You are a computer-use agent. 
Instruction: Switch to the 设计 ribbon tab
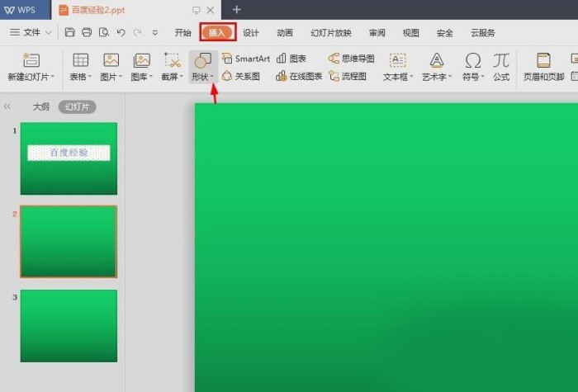point(251,33)
